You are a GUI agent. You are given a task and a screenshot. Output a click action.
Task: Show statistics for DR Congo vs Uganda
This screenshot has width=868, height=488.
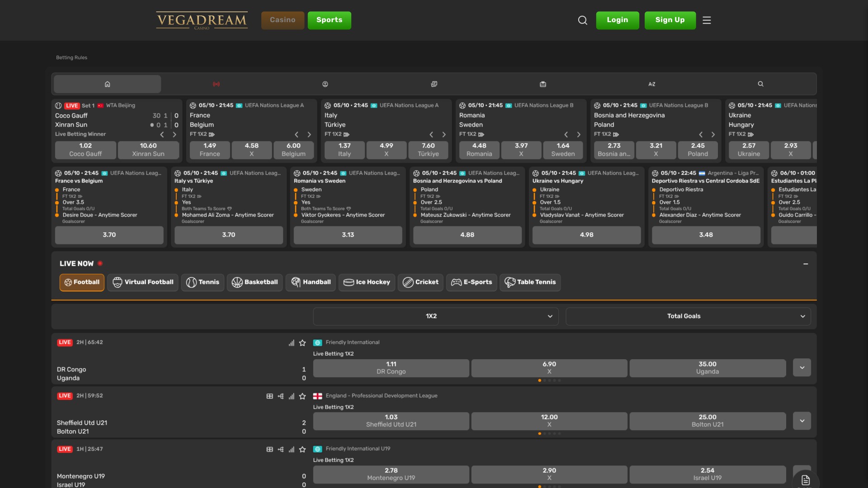(x=292, y=343)
